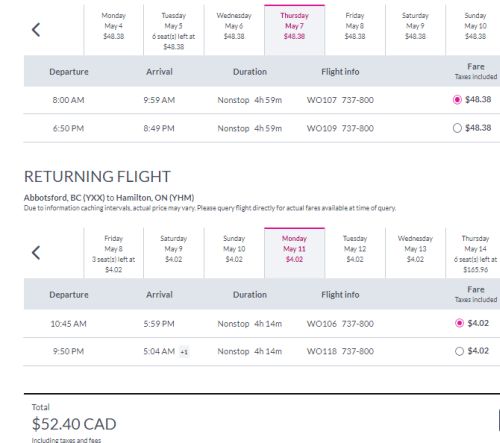Choose Wednesday May 13 returning date
This screenshot has height=443, width=500.
coord(415,253)
